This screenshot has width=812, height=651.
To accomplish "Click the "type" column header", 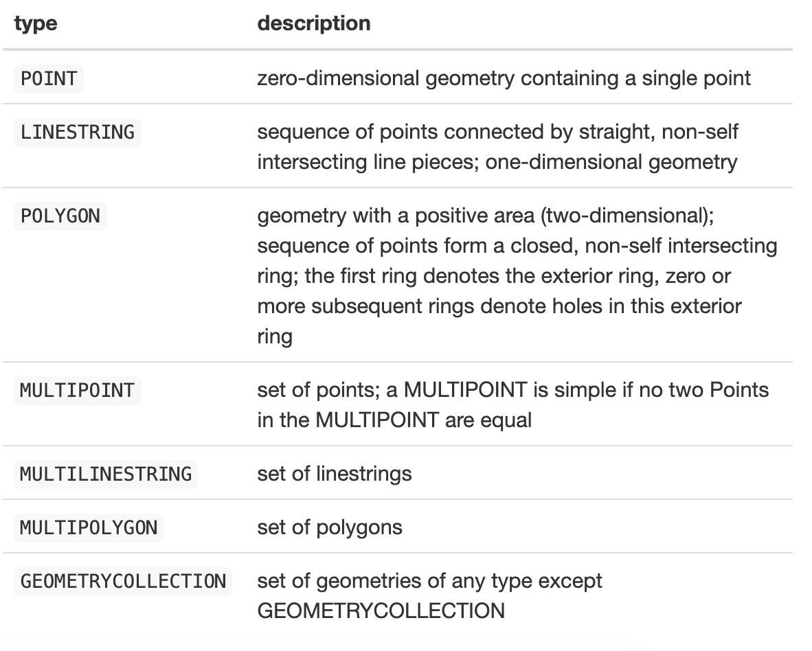I will click(35, 23).
